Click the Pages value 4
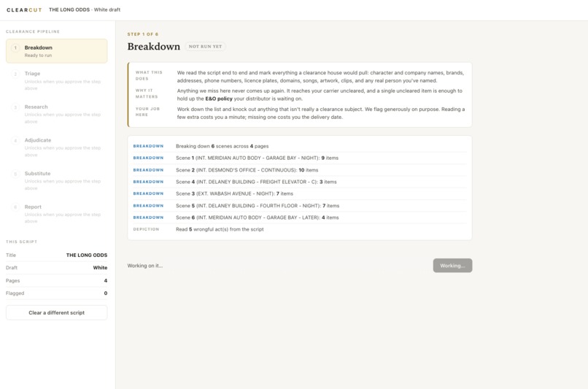This screenshot has height=389, width=588. point(106,280)
